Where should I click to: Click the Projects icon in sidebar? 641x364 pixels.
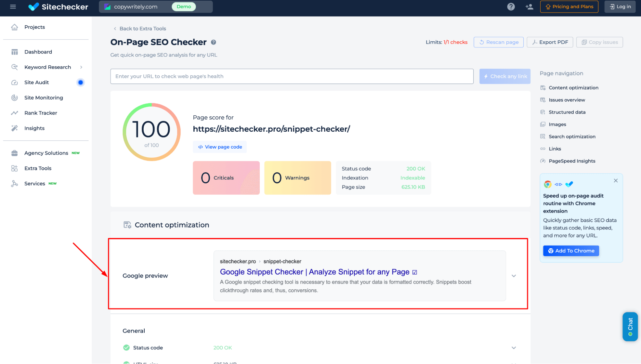(14, 27)
